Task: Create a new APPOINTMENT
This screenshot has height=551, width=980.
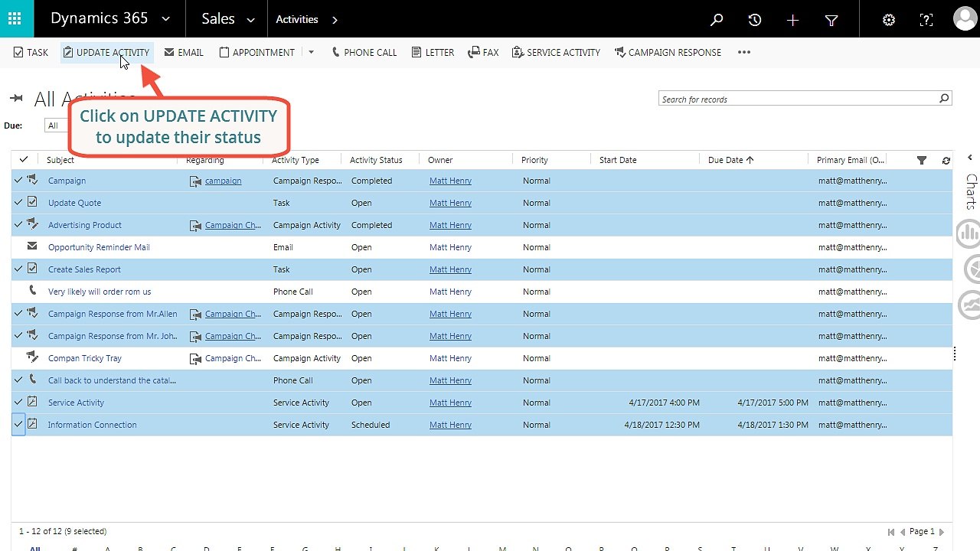Action: coord(256,53)
